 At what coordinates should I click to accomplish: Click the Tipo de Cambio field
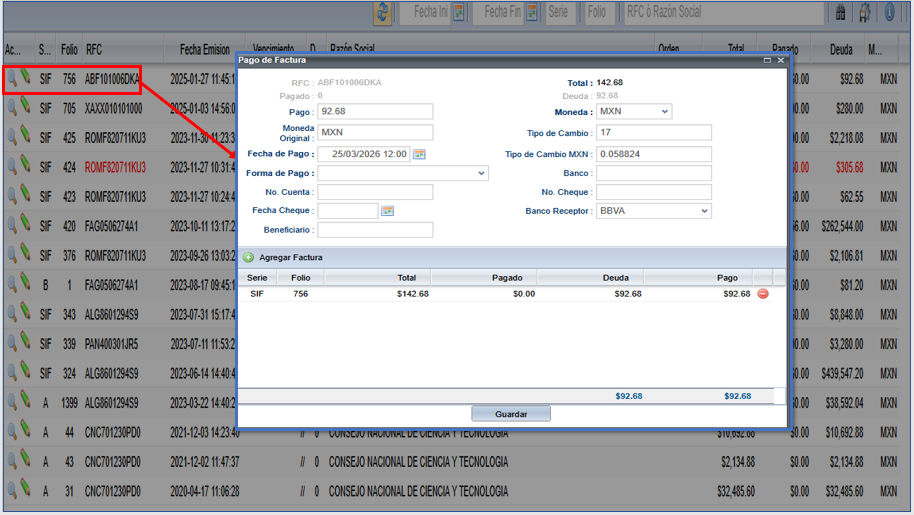coord(653,132)
